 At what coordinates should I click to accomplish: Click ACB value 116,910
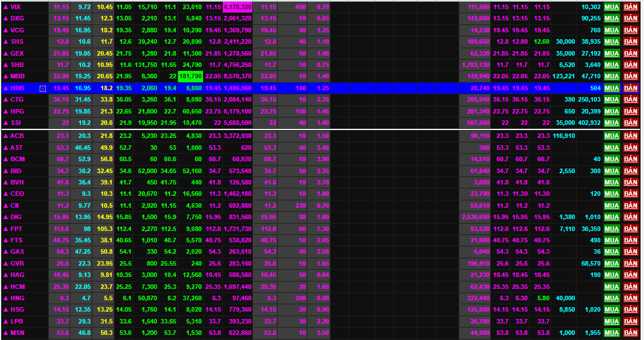(x=564, y=136)
